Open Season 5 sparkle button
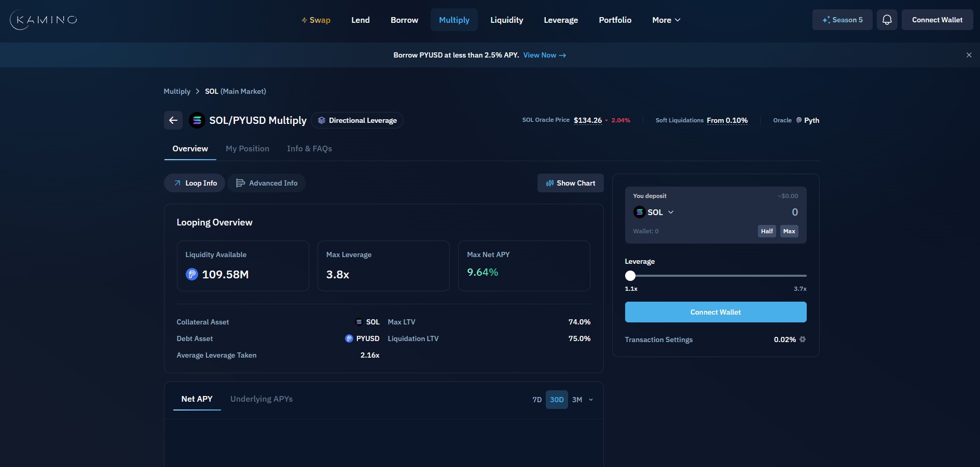The width and height of the screenshot is (980, 467). (842, 20)
